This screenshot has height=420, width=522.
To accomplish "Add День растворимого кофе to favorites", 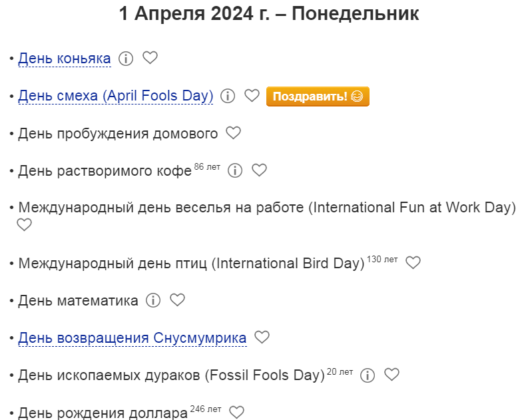I will [x=260, y=170].
